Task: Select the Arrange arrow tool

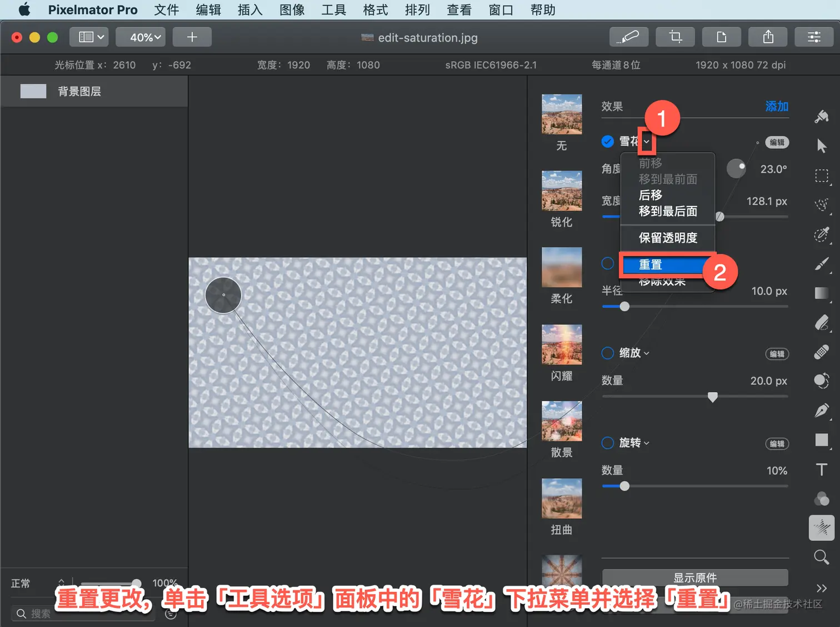Action: coord(822,146)
